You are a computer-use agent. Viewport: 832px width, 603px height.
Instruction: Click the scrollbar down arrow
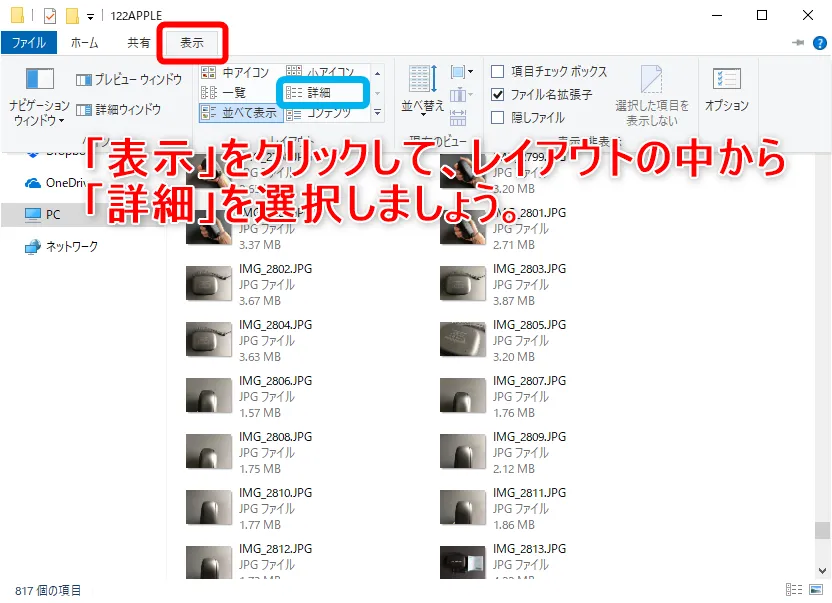tap(822, 571)
